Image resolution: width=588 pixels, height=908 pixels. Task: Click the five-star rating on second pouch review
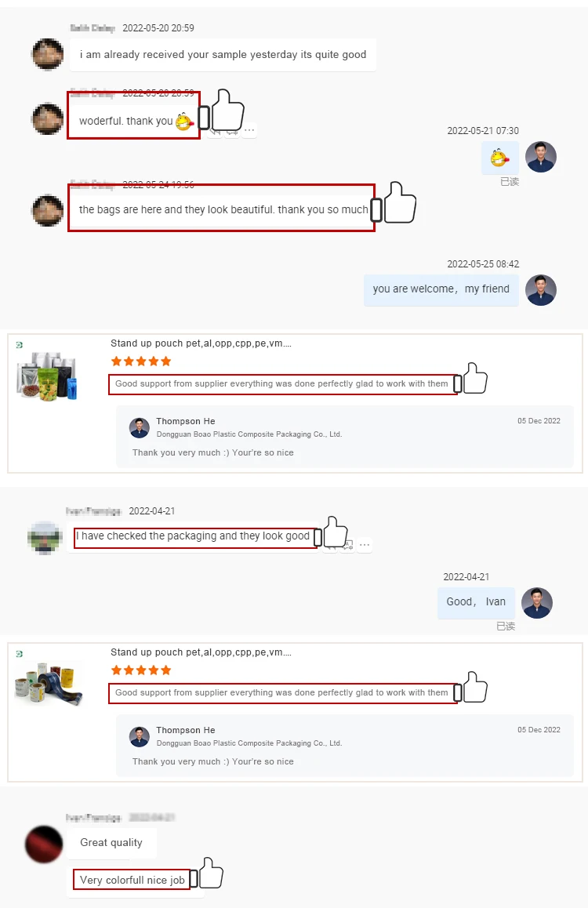click(141, 670)
